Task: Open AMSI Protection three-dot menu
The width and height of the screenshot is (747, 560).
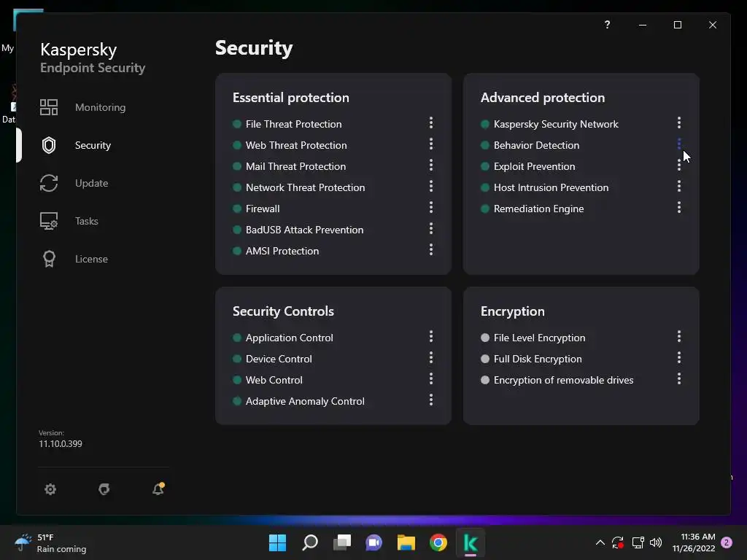Action: pyautogui.click(x=431, y=249)
